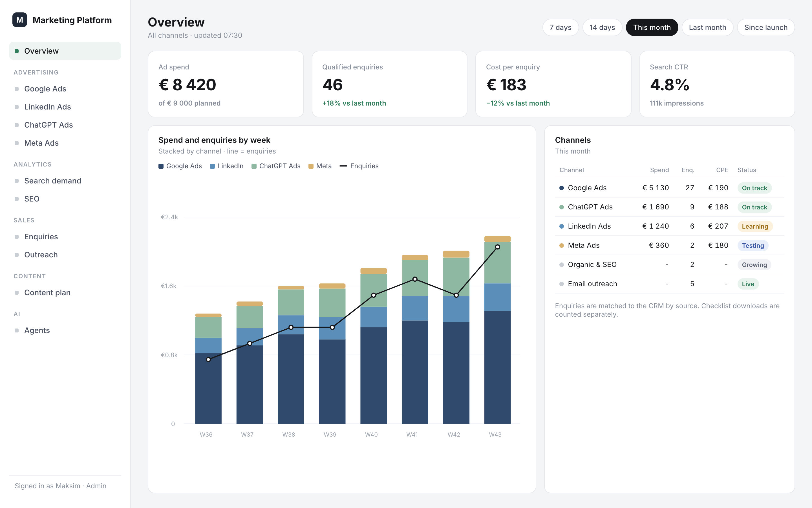Image resolution: width=812 pixels, height=508 pixels.
Task: Click the M logo icon of Marketing Platform
Action: pyautogui.click(x=19, y=20)
